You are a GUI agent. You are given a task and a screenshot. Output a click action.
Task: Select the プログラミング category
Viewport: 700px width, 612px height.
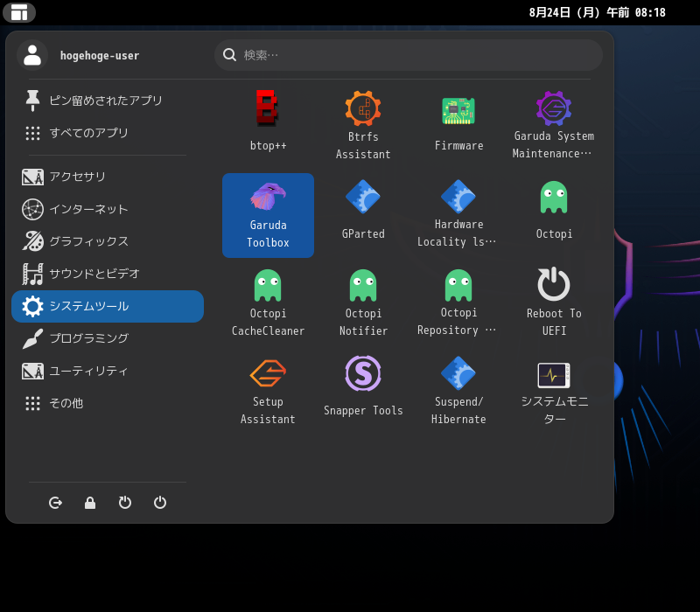tap(108, 338)
